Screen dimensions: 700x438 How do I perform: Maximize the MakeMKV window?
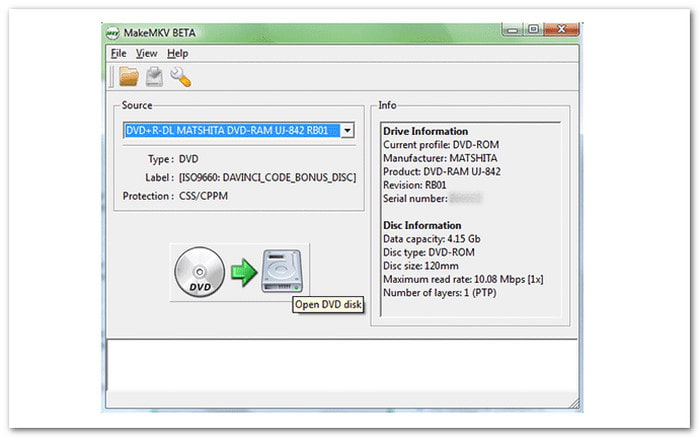533,29
